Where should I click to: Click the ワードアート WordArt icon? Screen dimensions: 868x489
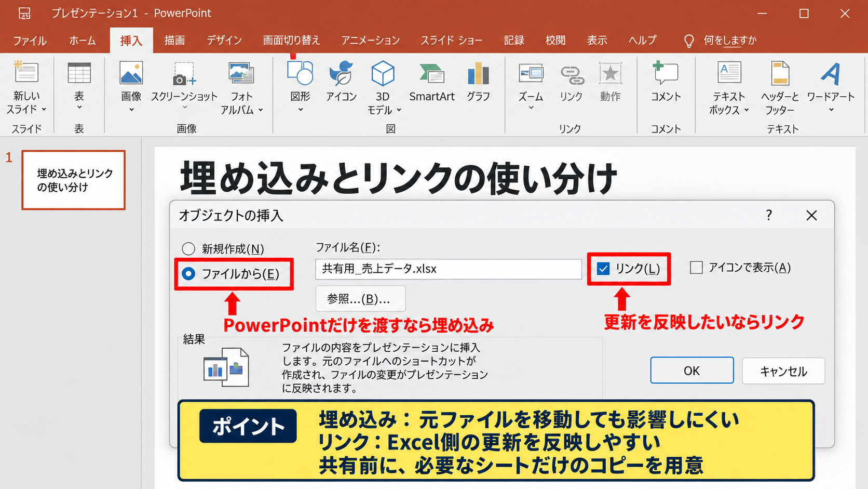[x=831, y=74]
